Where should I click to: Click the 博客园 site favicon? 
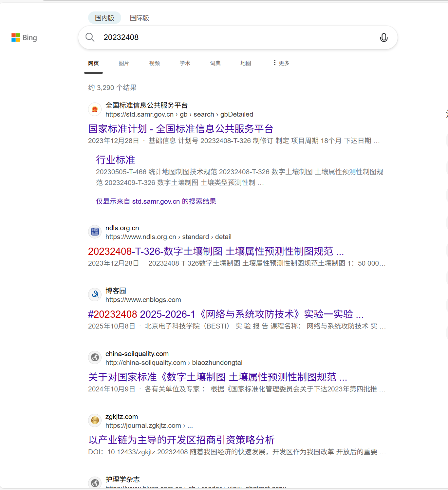95,295
